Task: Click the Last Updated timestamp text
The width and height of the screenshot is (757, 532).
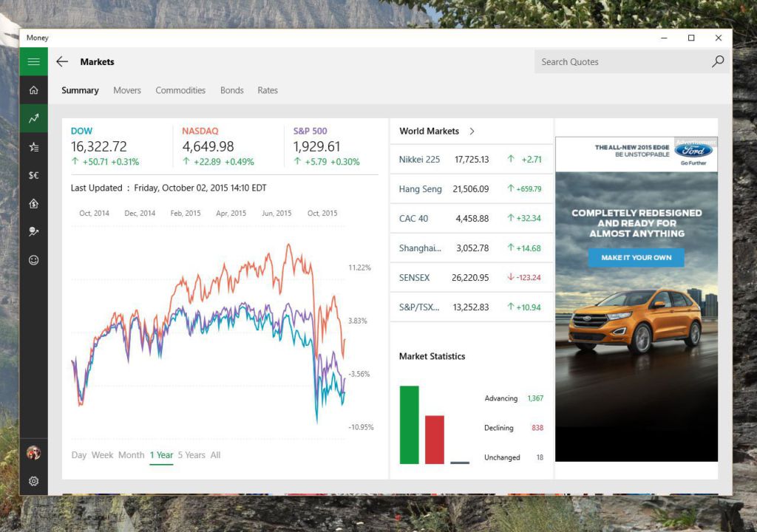Action: coord(169,188)
